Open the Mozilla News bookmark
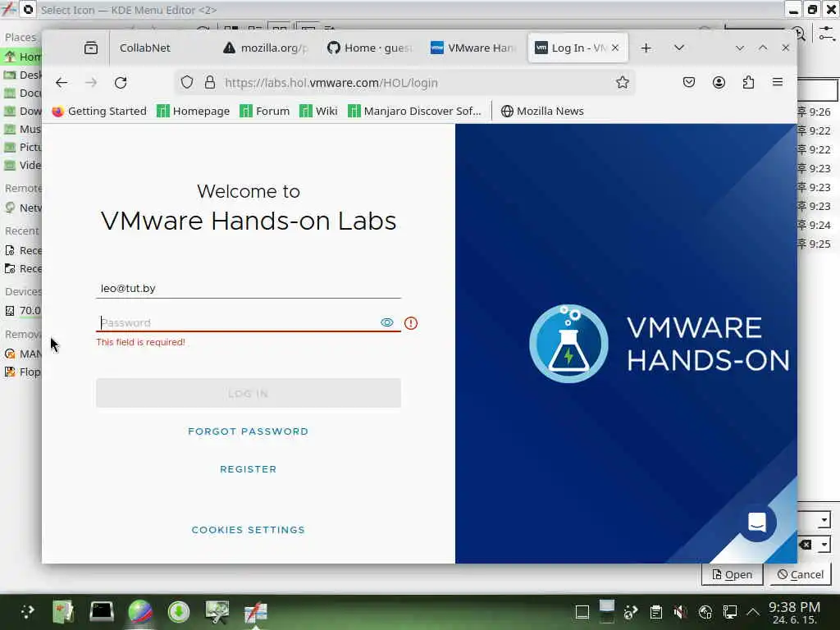The height and width of the screenshot is (630, 840). pos(542,111)
